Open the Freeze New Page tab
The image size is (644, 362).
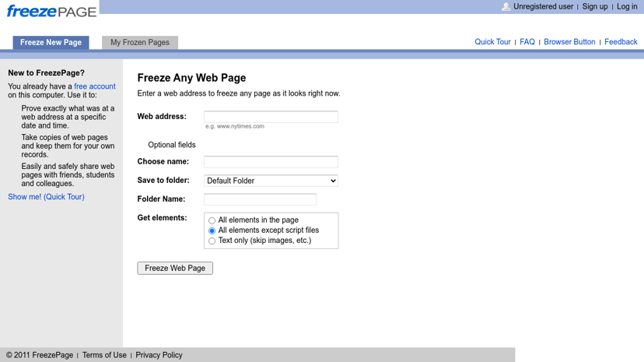point(51,42)
